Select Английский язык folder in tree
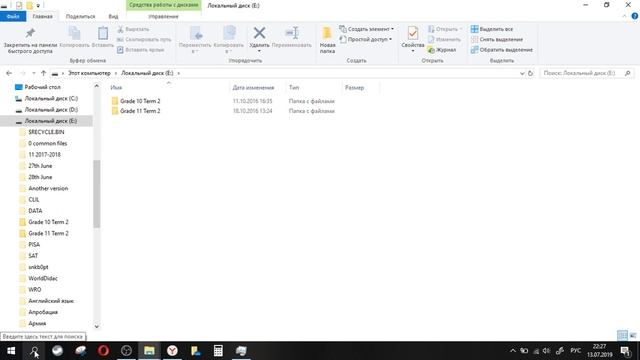 point(51,301)
